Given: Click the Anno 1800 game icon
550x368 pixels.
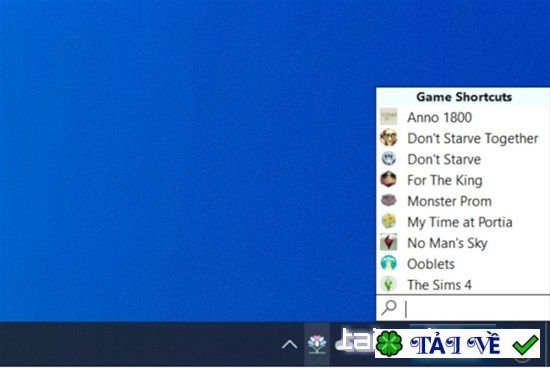Looking at the screenshot, I should click(x=389, y=117).
